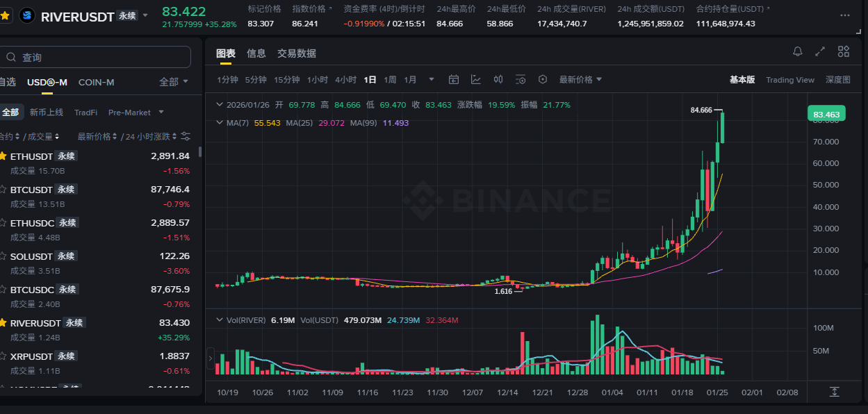
Task: Switch to the 图表 tab
Action: pyautogui.click(x=226, y=53)
